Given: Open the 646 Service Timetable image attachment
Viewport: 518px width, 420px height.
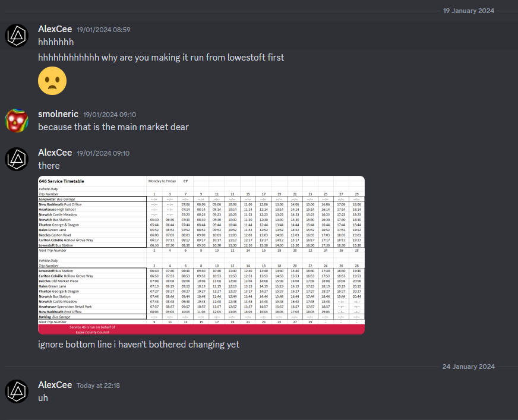Looking at the screenshot, I should [201, 255].
